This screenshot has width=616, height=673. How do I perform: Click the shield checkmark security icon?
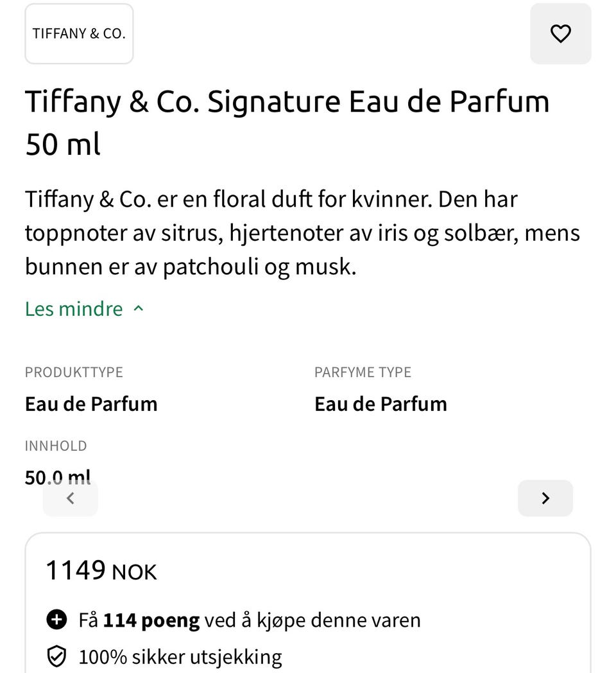(57, 657)
